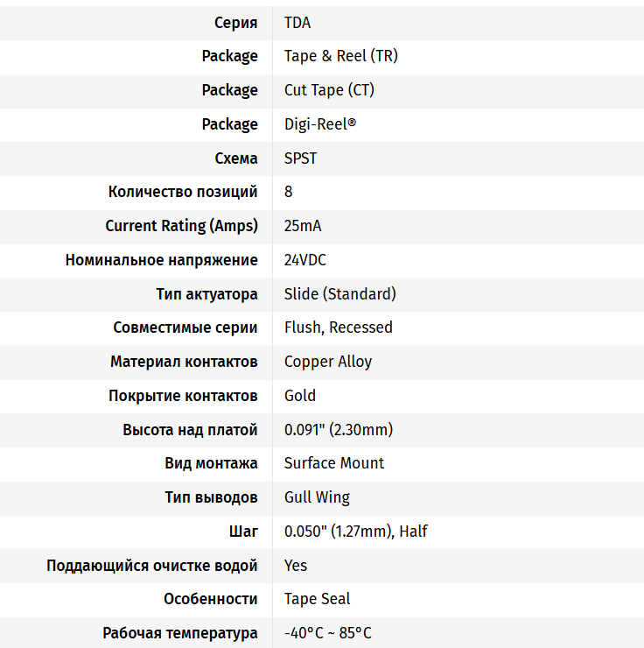The height and width of the screenshot is (648, 644).
Task: Select the 25mA current value
Action: (x=303, y=226)
